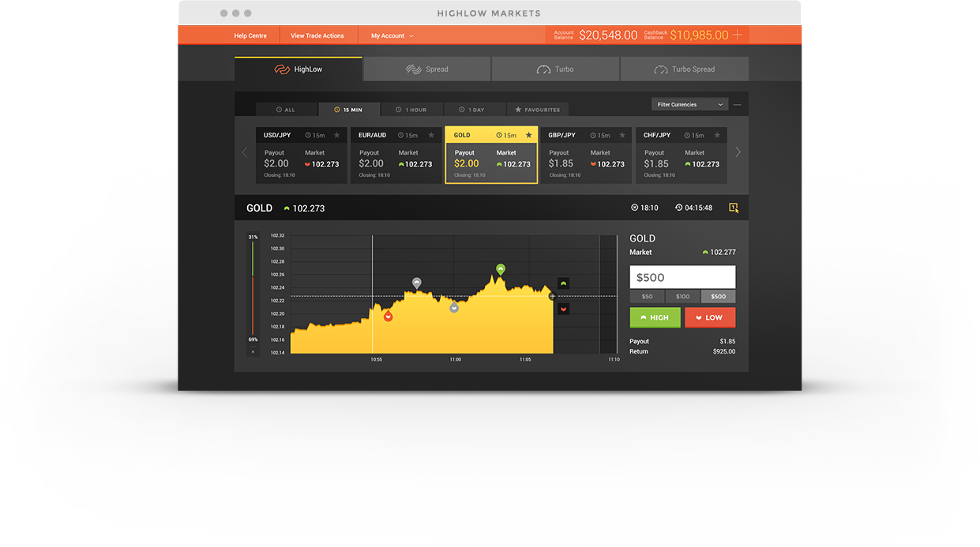
Task: Favourite the EUR/AUD asset star
Action: pos(431,135)
